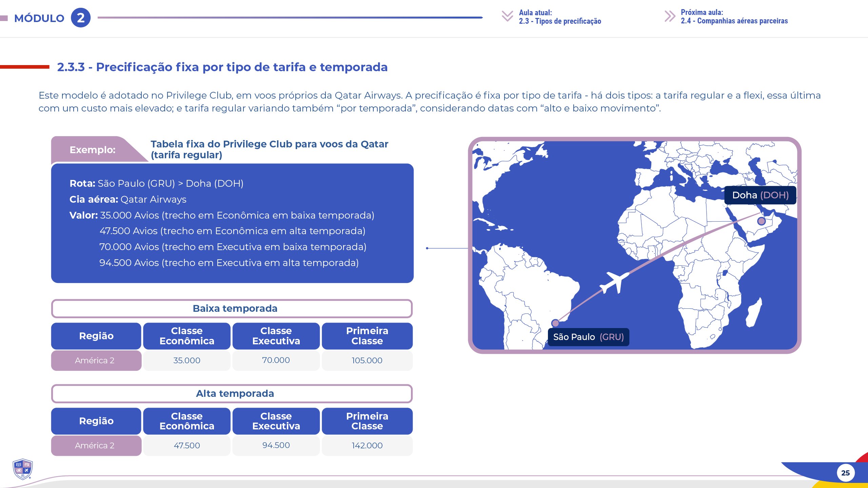Click Região header in Alta temporada table

[x=96, y=421]
